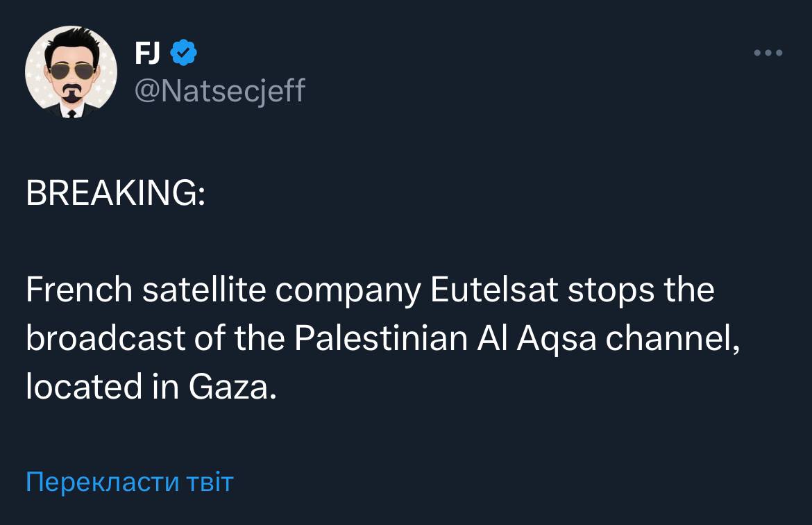Open the three-dot more options menu
The height and width of the screenshot is (525, 812).
(768, 53)
